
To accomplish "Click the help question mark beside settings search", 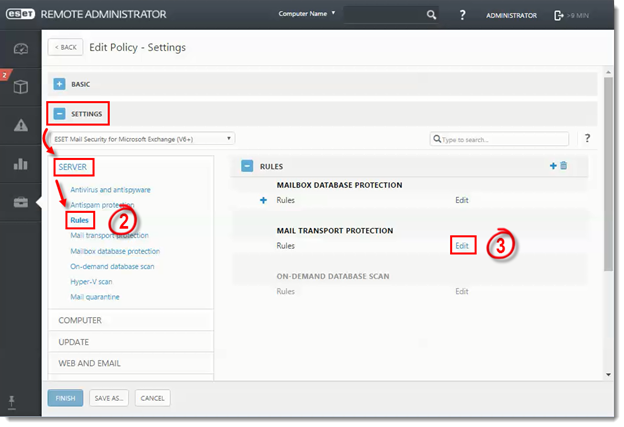I will [x=587, y=138].
